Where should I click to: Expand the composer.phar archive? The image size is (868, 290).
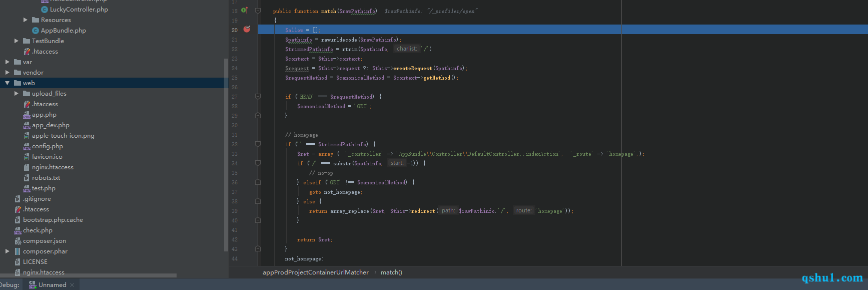(x=8, y=251)
